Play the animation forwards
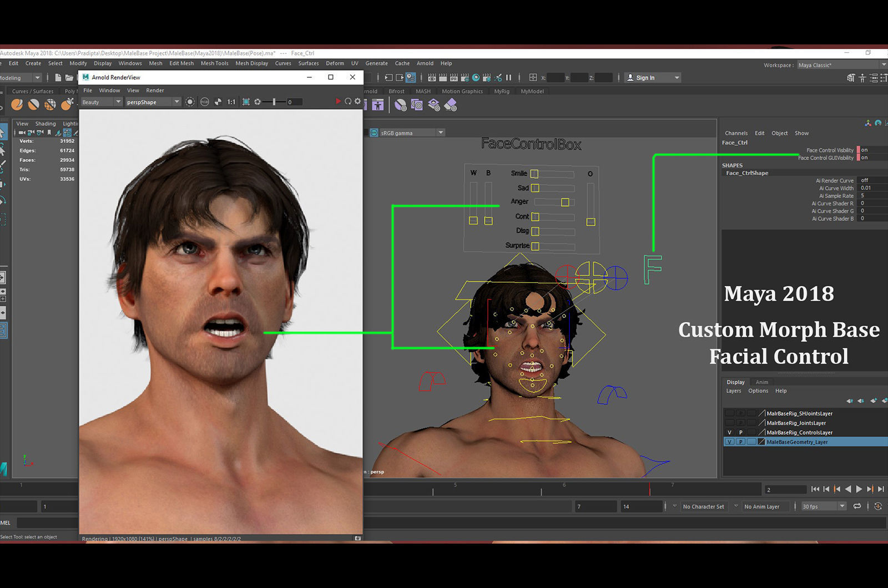Viewport: 888px width, 588px height. coord(859,489)
